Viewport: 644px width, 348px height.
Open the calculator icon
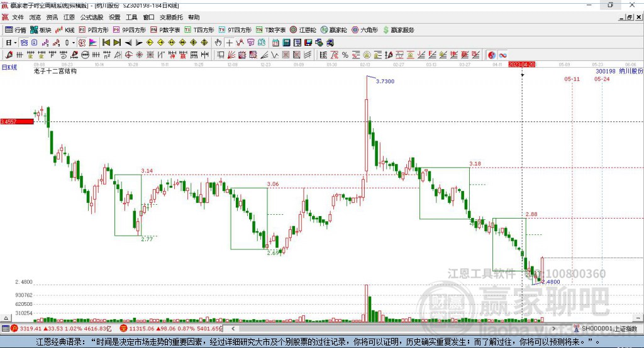(x=287, y=43)
